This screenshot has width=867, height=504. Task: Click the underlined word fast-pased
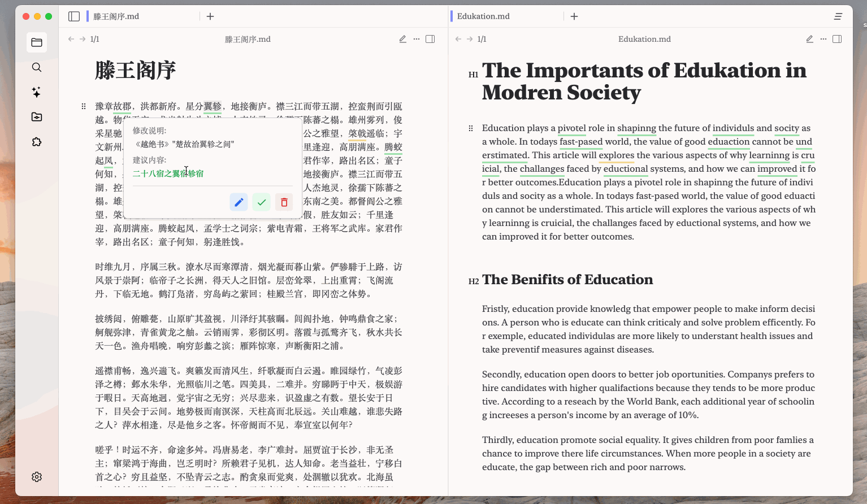point(581,142)
